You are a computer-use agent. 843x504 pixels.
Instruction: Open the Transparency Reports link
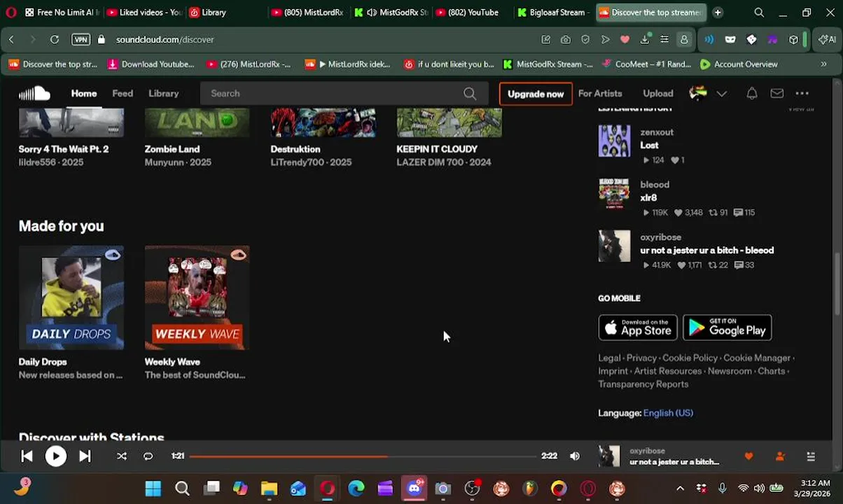(643, 384)
